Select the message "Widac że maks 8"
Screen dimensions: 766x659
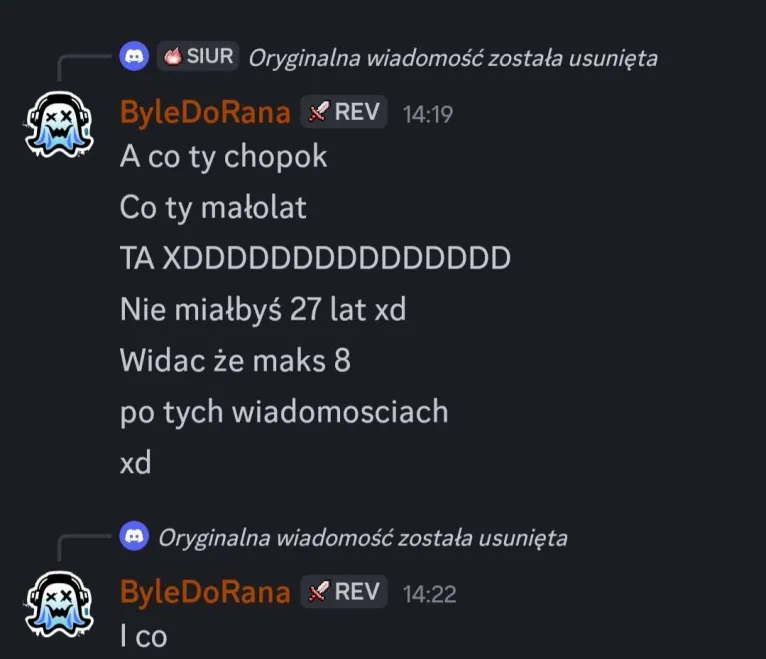235,361
